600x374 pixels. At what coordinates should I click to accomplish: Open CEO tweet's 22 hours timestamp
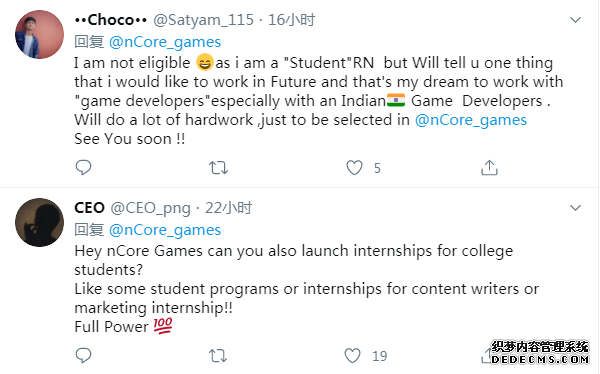click(x=228, y=208)
